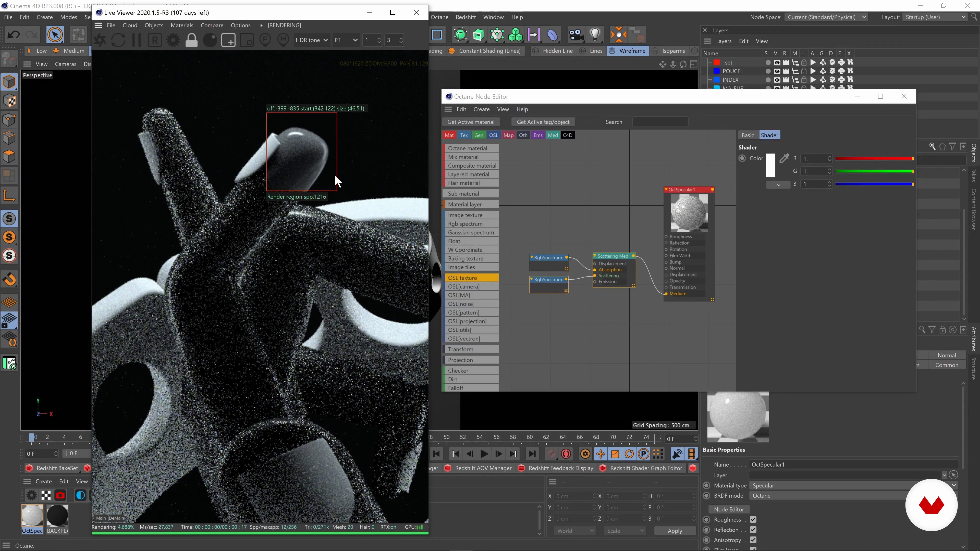Pick color with the eyedropper icon

[784, 159]
